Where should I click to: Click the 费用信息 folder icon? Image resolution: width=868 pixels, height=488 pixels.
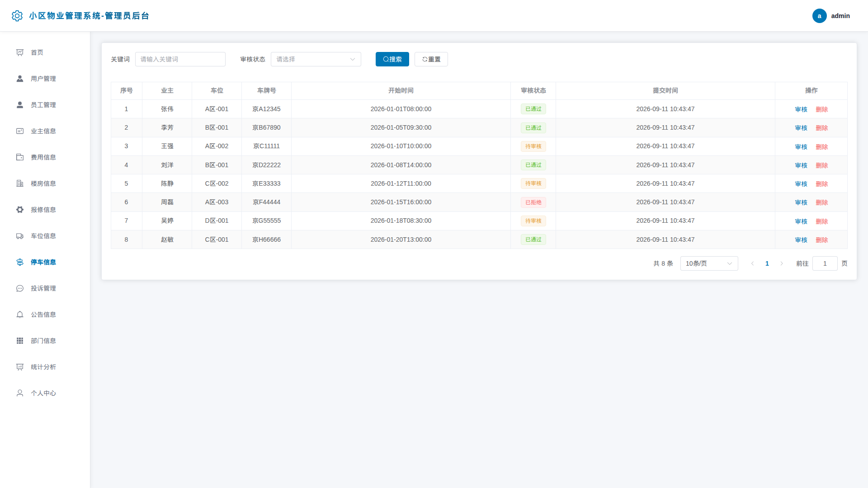coord(20,157)
